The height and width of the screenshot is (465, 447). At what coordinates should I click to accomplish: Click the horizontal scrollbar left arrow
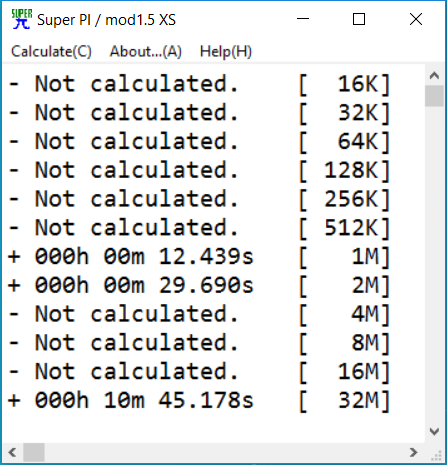click(12, 452)
